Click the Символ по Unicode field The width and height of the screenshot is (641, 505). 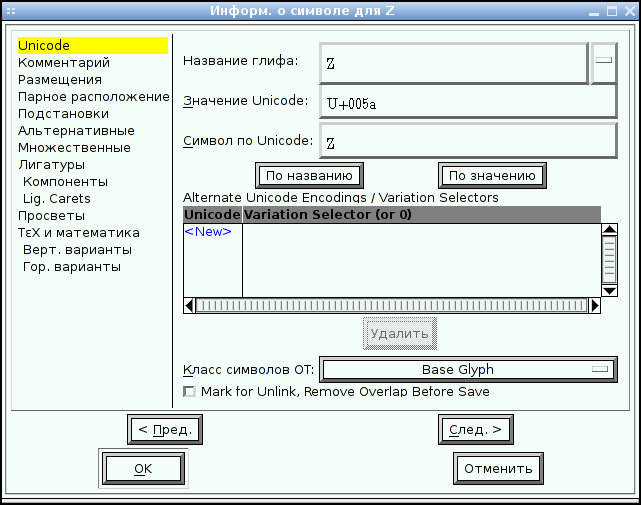click(468, 141)
